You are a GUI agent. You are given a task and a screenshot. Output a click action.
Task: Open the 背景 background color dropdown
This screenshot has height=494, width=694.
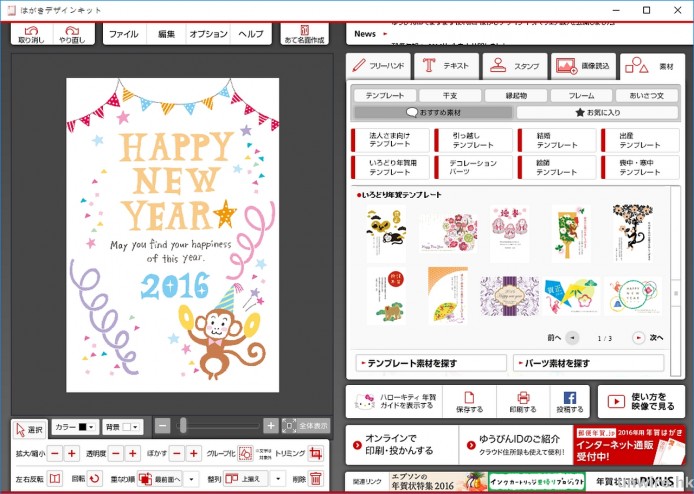point(123,427)
